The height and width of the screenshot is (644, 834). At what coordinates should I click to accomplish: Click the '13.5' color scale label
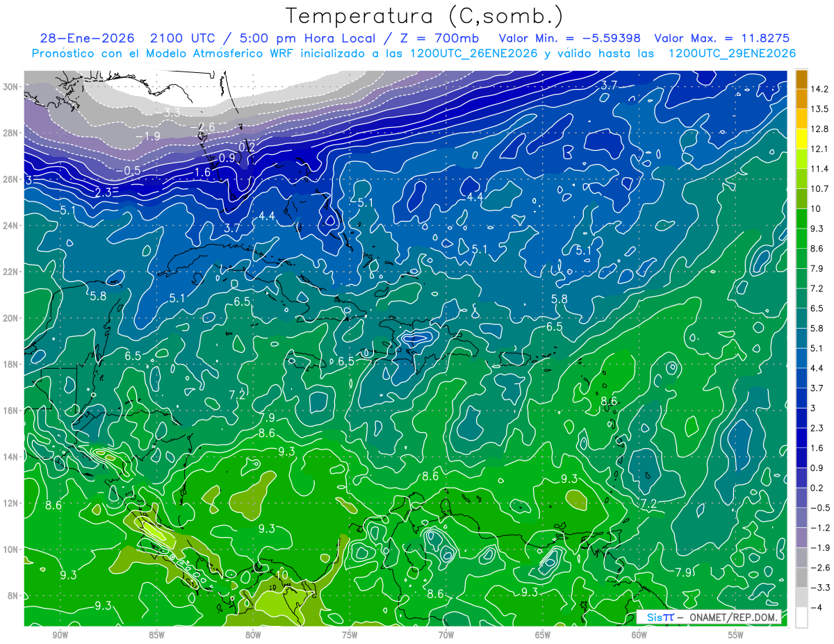coord(819,109)
